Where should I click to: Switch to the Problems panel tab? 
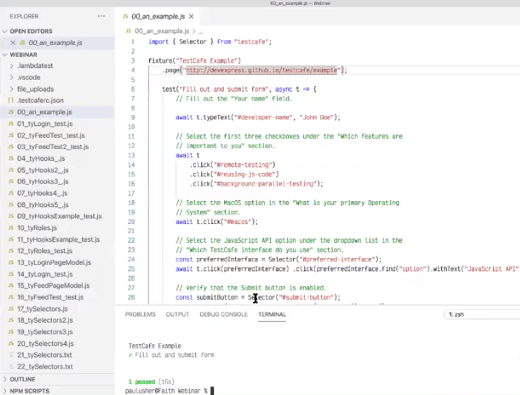(x=140, y=314)
